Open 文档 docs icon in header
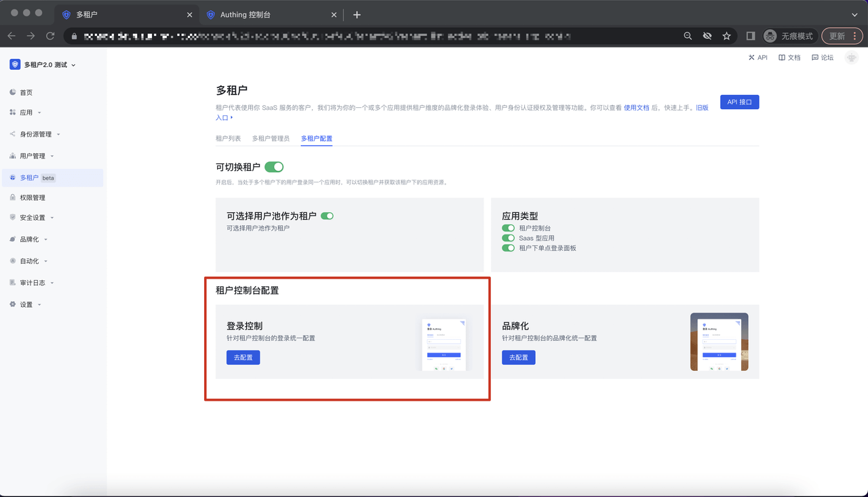This screenshot has width=868, height=497. (782, 58)
